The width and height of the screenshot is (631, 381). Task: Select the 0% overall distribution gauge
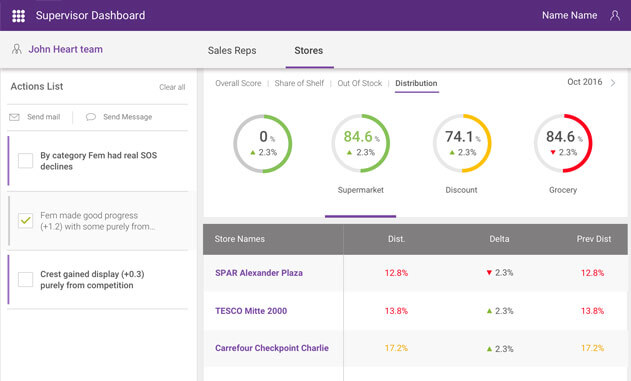[263, 144]
